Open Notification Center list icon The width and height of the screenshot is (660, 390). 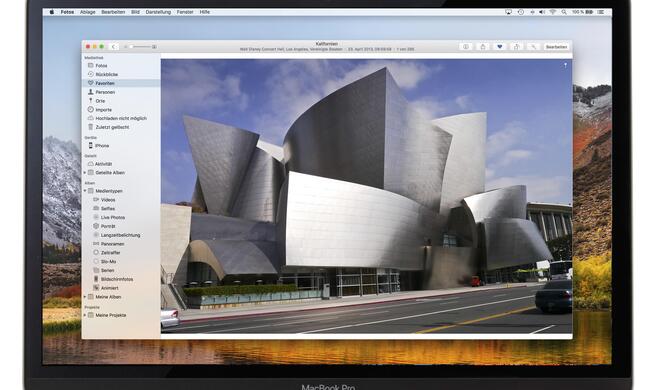coord(601,12)
